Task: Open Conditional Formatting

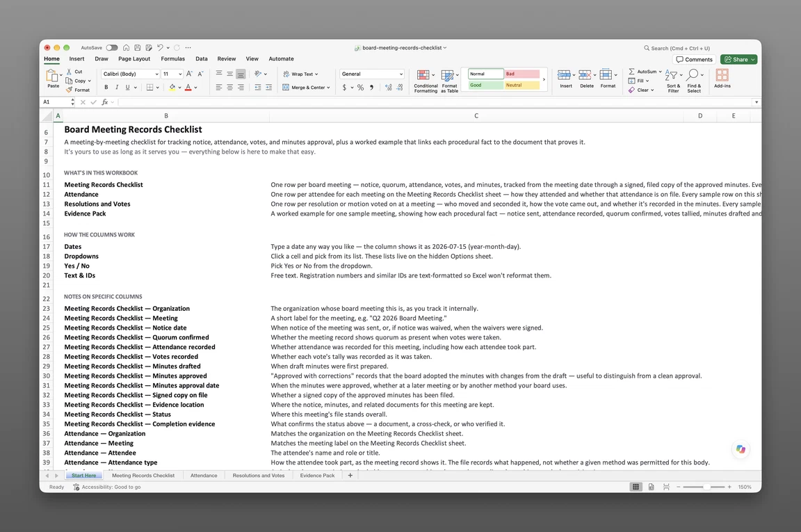Action: [x=426, y=81]
